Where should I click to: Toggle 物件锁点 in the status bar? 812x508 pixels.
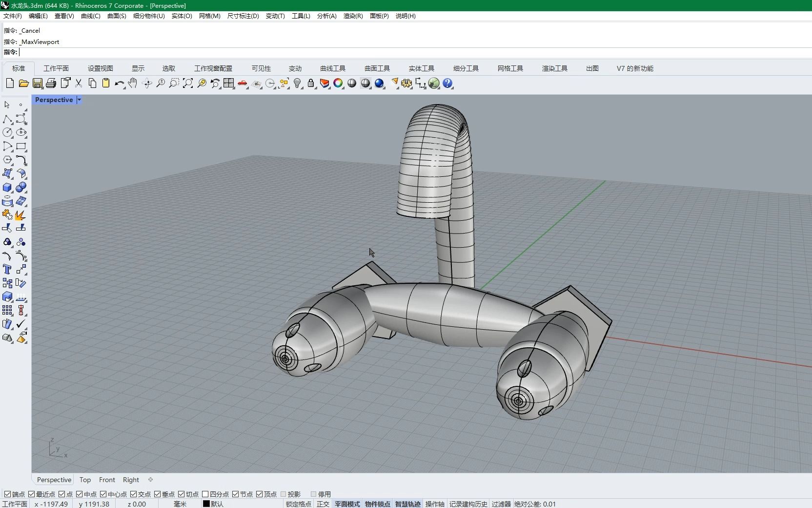coord(378,504)
